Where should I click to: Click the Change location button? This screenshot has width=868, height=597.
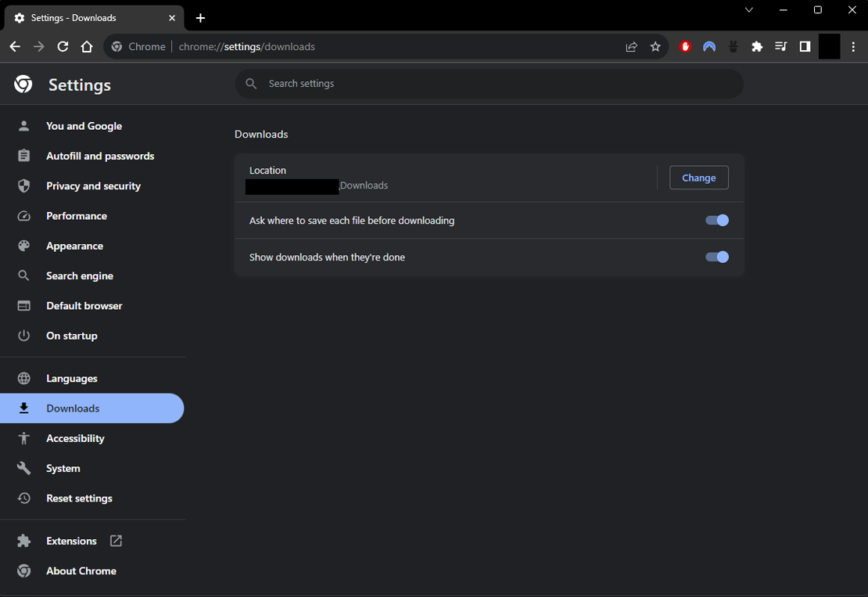click(x=698, y=178)
